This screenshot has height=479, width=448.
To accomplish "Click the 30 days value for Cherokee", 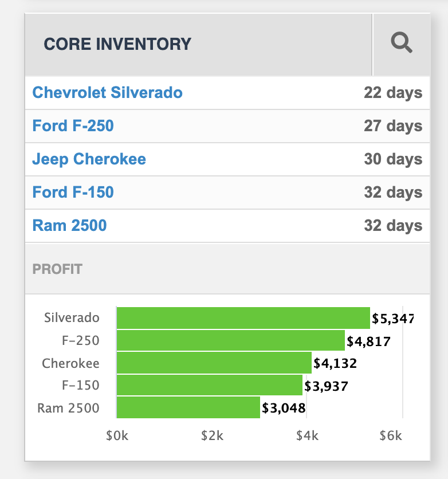I will click(x=393, y=159).
